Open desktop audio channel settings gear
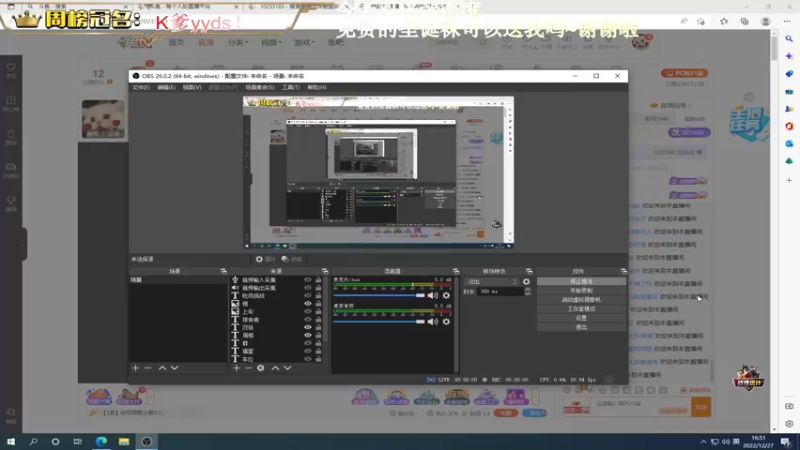The width and height of the screenshot is (800, 450). tap(446, 322)
